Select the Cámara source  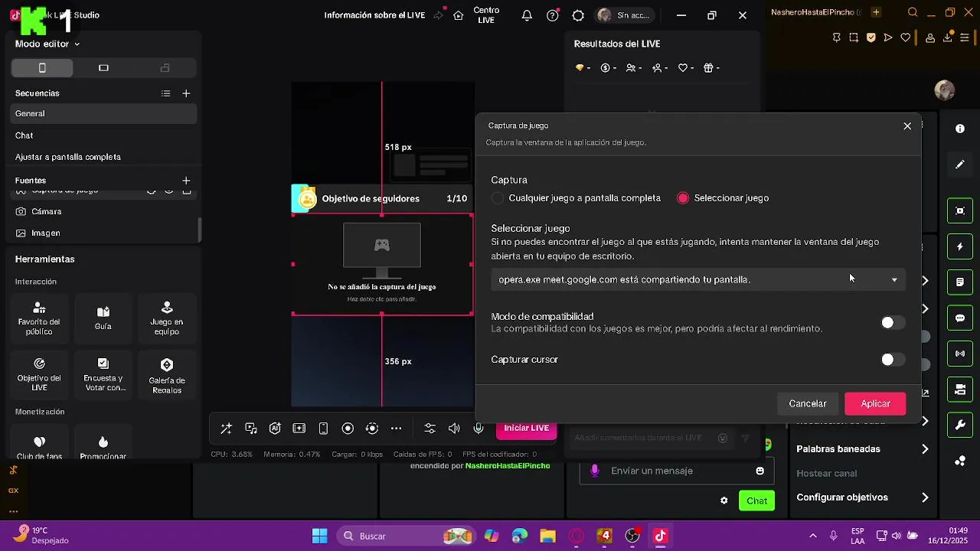(x=103, y=211)
